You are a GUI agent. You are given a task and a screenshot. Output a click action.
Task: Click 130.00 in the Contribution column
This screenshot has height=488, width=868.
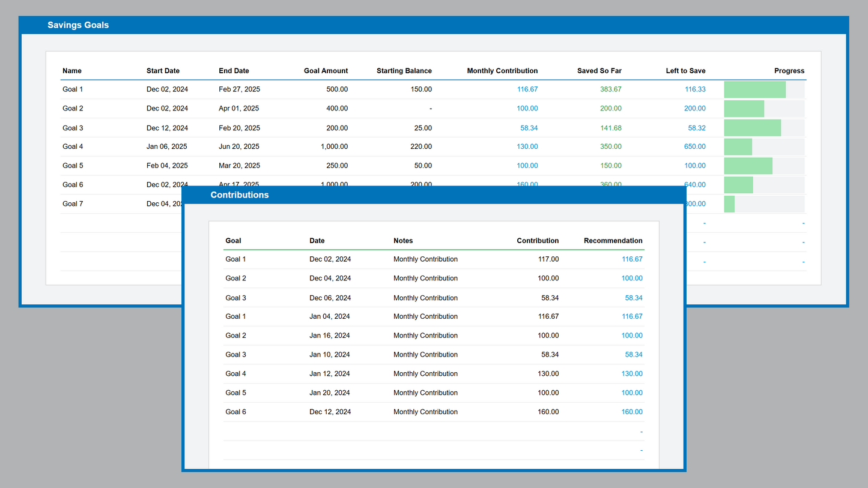(548, 374)
